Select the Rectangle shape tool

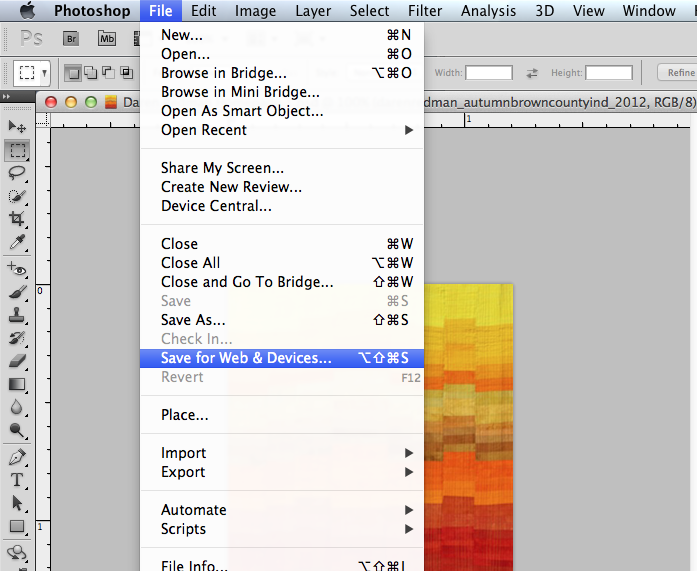[17, 527]
